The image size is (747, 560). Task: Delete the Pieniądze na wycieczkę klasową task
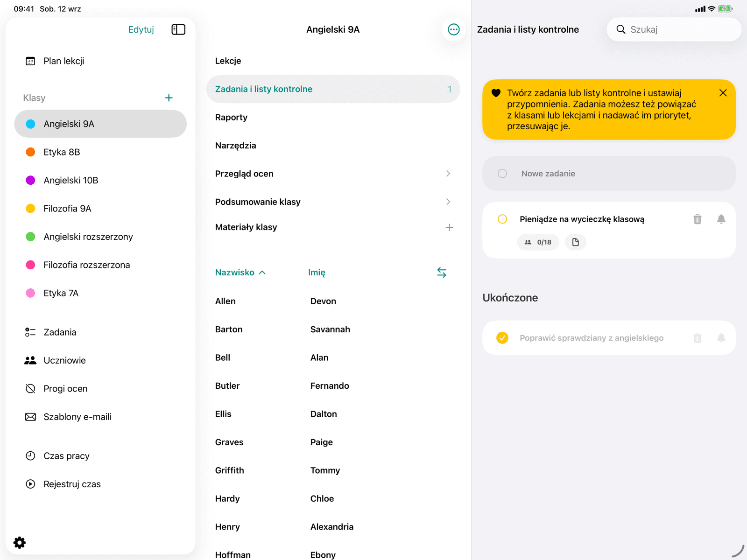point(698,219)
